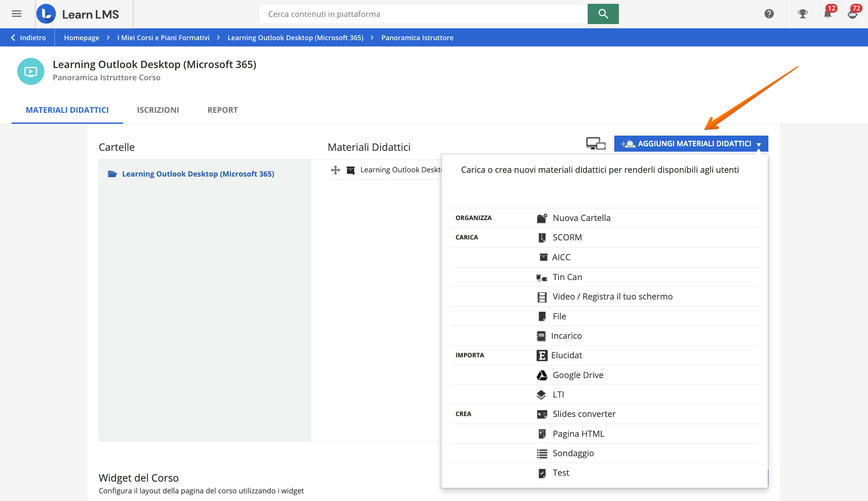Click the SCORM package icon
This screenshot has width=868, height=501.
click(x=542, y=237)
